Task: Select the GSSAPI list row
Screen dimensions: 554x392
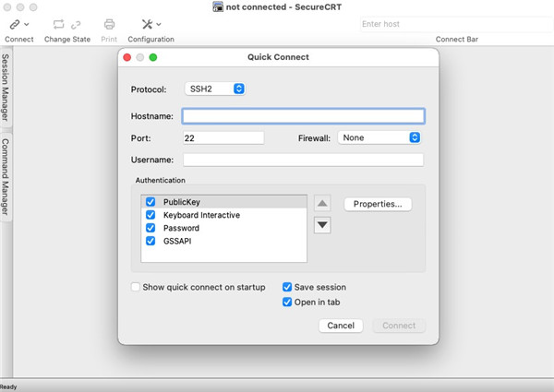Action: (x=224, y=241)
